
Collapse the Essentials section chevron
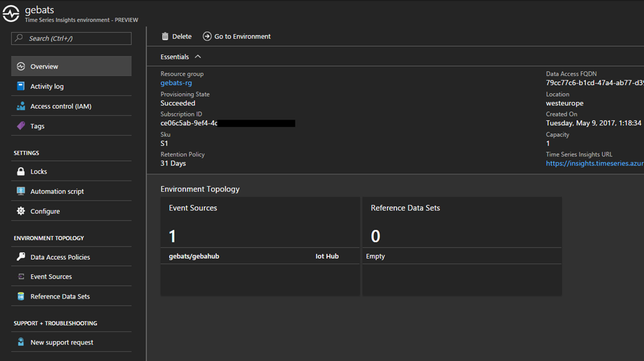197,57
